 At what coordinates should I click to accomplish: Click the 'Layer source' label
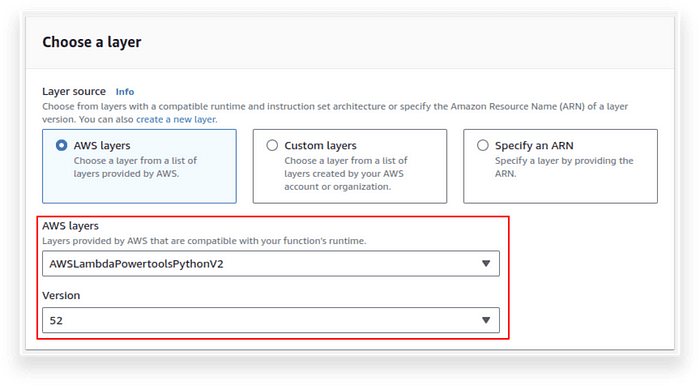74,91
